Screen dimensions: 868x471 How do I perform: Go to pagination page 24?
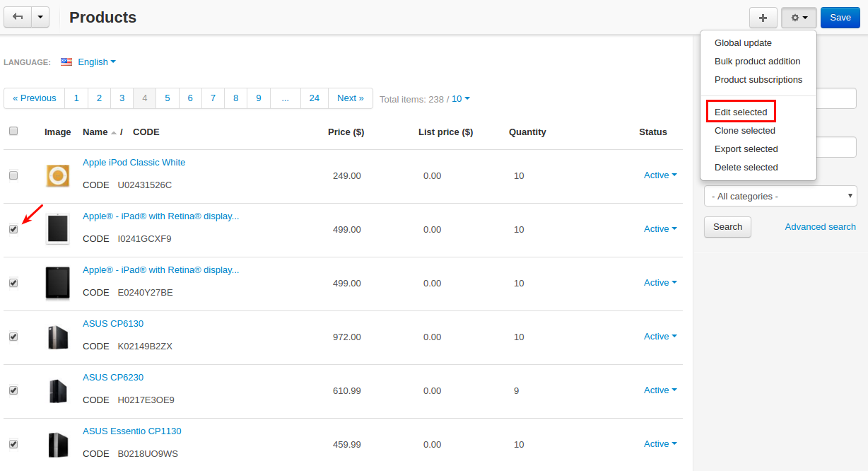[315, 98]
